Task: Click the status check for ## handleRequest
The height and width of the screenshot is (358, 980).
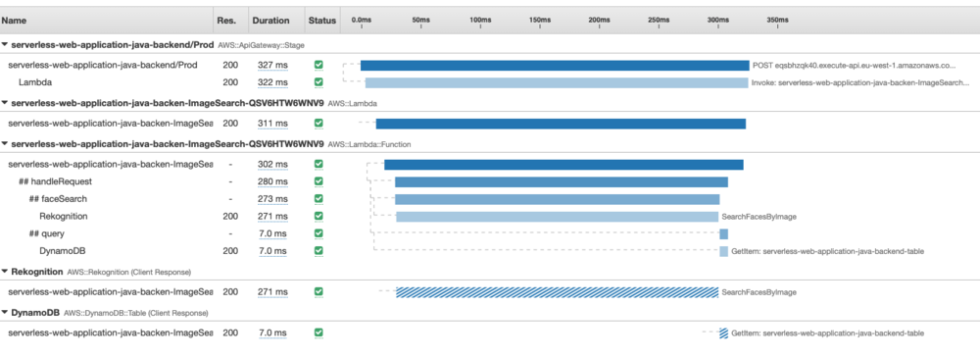Action: pyautogui.click(x=318, y=181)
